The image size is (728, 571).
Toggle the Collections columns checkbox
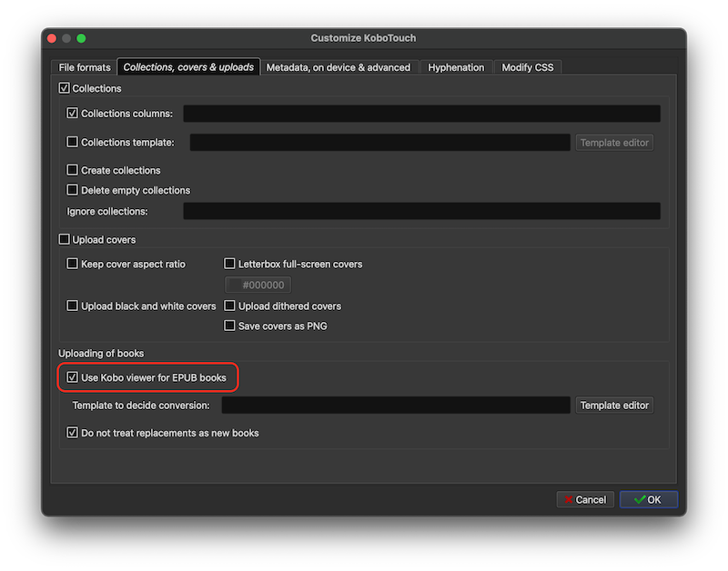coord(73,113)
